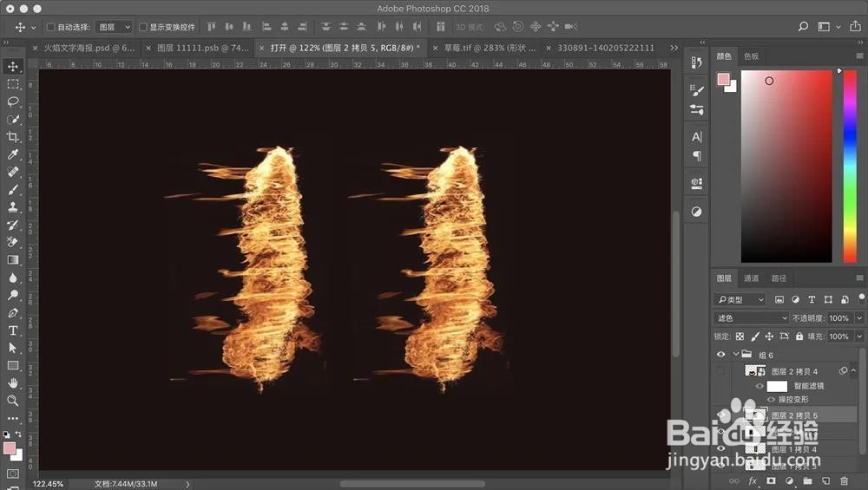
Task: Open the Character panel icon
Action: [x=697, y=137]
